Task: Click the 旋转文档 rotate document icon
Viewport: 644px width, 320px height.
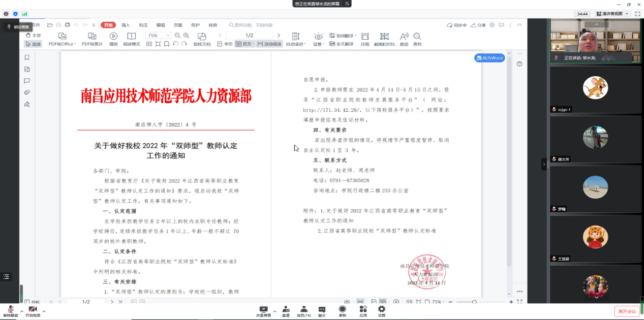Action: click(x=202, y=37)
